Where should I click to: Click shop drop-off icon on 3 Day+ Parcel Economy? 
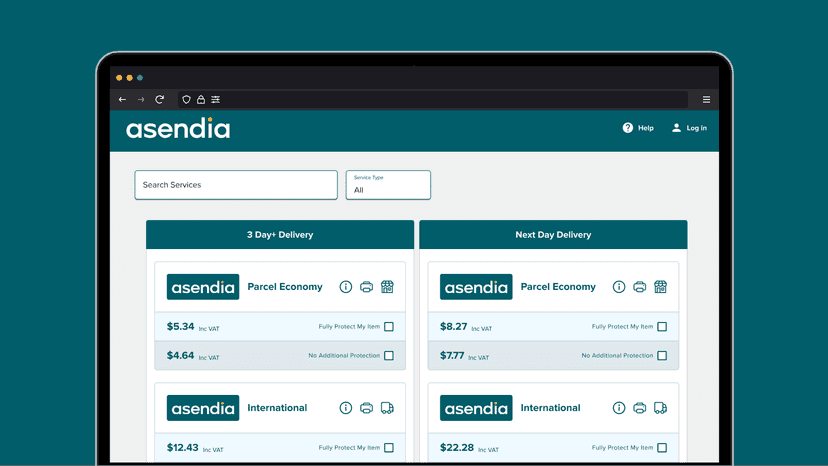(387, 287)
